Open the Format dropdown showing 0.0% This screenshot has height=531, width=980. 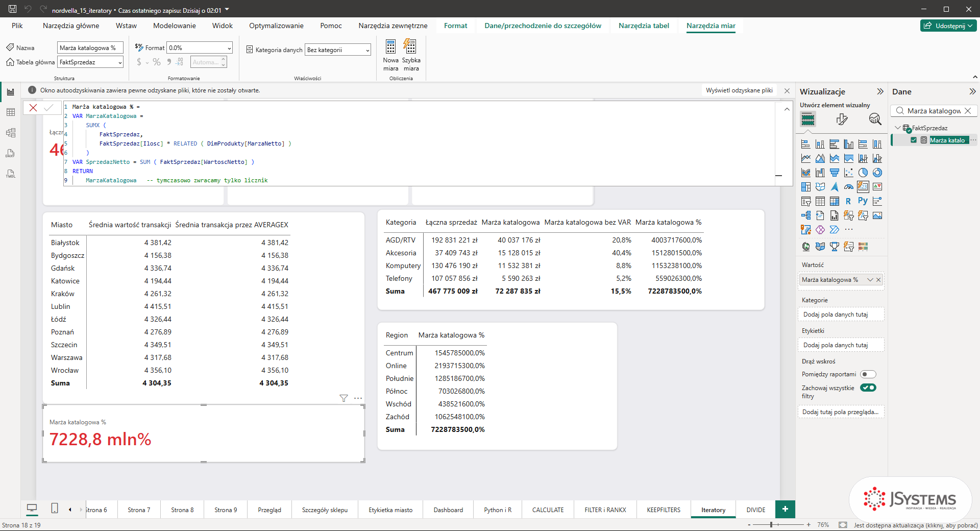click(200, 47)
